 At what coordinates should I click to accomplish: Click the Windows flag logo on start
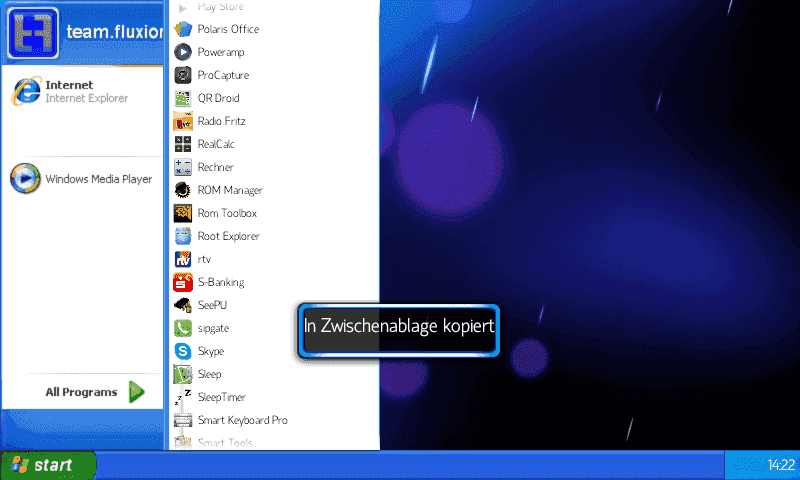coord(19,464)
